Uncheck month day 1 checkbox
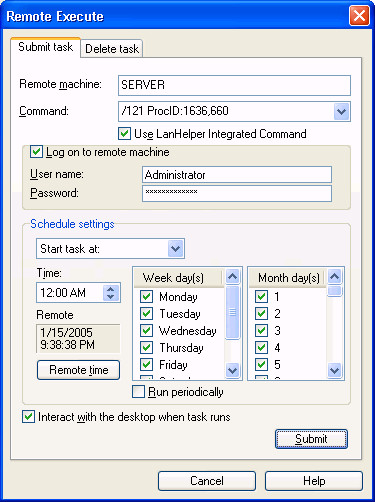The image size is (375, 502). [261, 296]
